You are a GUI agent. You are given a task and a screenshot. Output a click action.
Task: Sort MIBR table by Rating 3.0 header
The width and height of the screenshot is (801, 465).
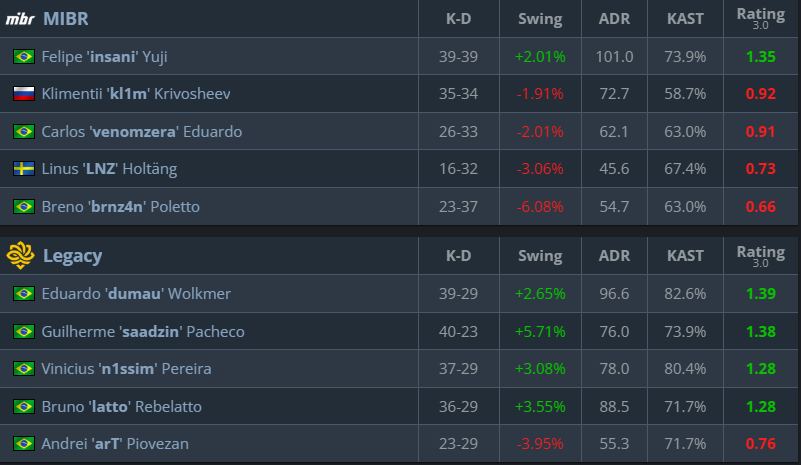[x=761, y=18]
